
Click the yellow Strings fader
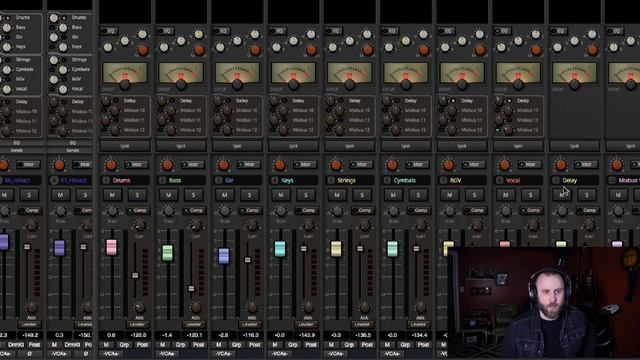[336, 249]
